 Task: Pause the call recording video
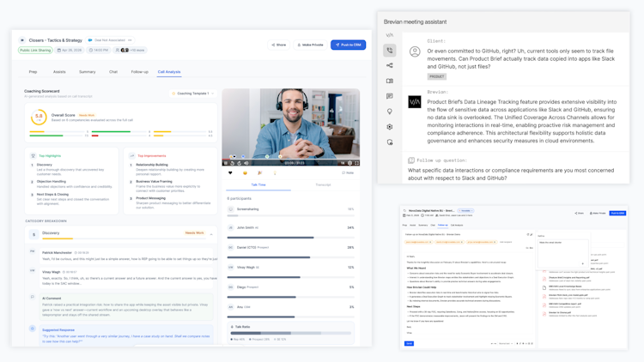(226, 163)
